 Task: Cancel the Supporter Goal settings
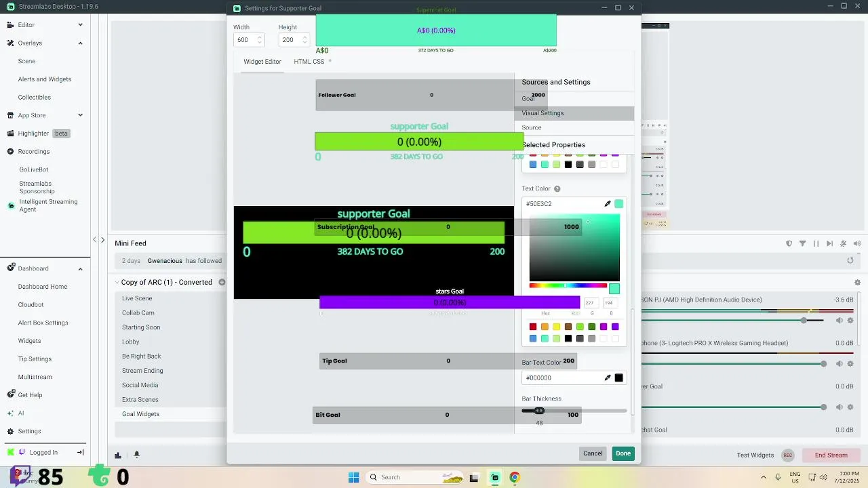click(593, 453)
